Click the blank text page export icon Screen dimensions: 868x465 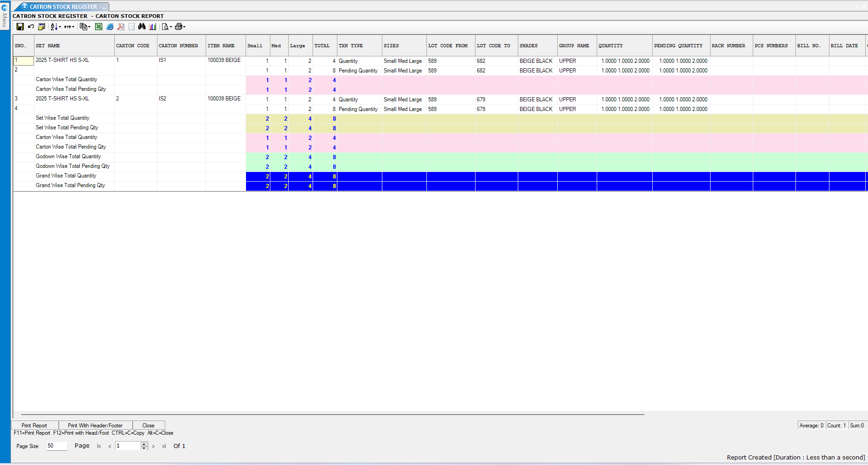131,27
